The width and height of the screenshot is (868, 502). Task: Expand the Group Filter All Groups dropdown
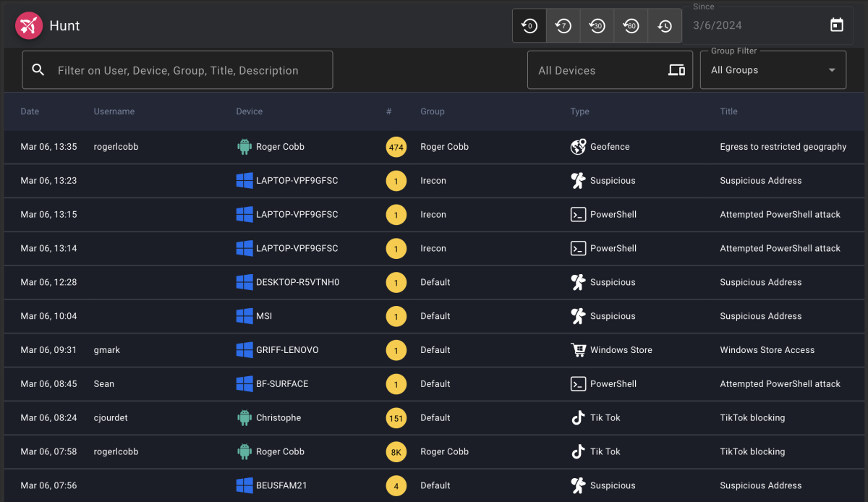pos(773,70)
